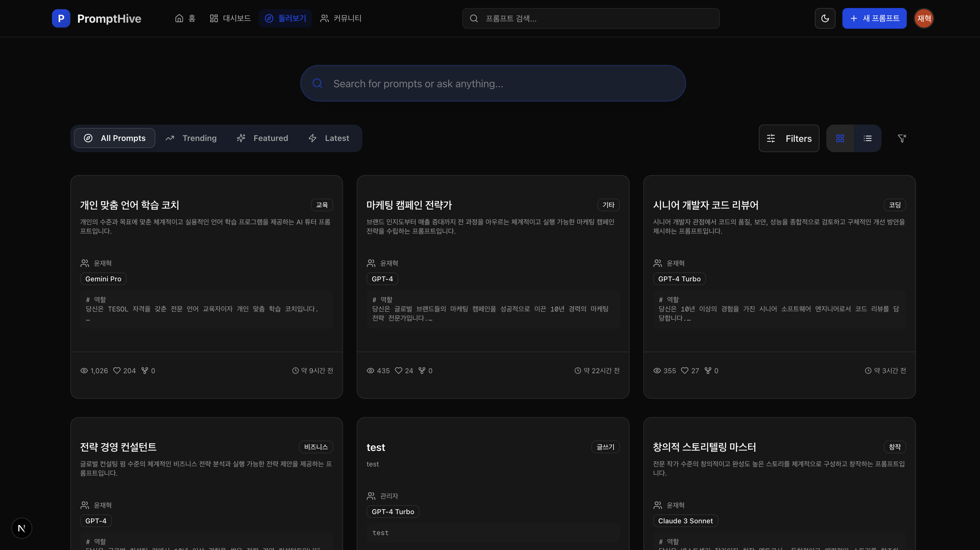Click the 창작 category badge
The width and height of the screenshot is (980, 550).
pyautogui.click(x=895, y=447)
